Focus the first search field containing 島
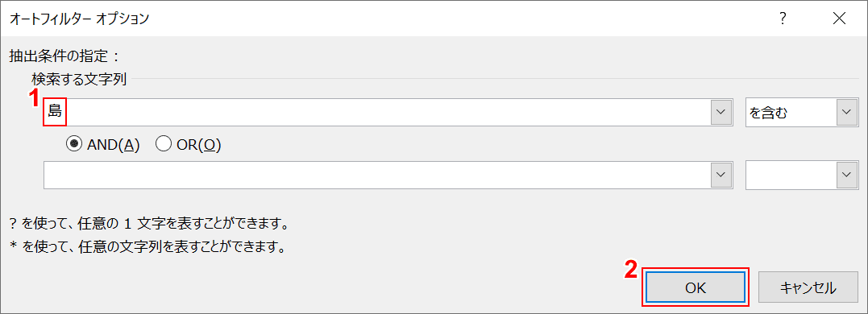 (x=377, y=112)
